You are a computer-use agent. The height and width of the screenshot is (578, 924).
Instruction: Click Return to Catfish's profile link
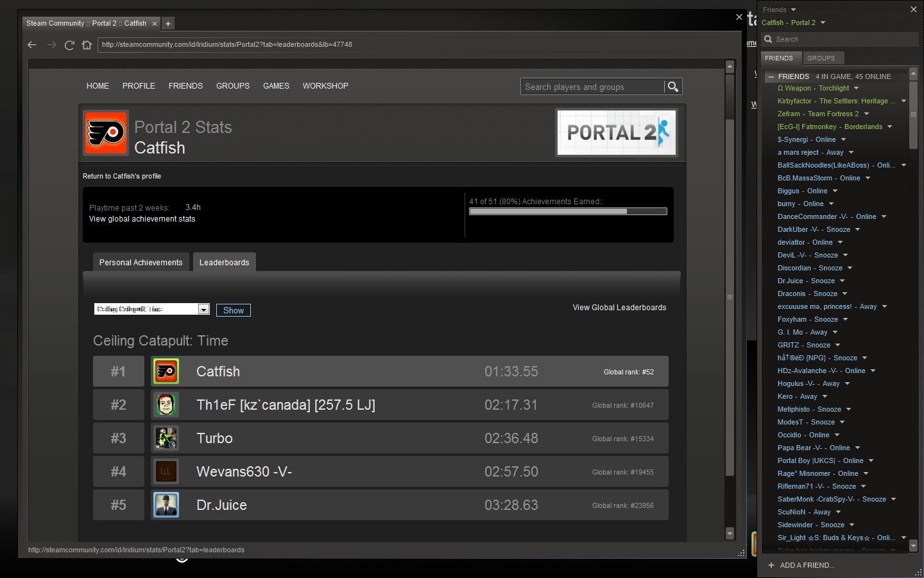coord(122,176)
